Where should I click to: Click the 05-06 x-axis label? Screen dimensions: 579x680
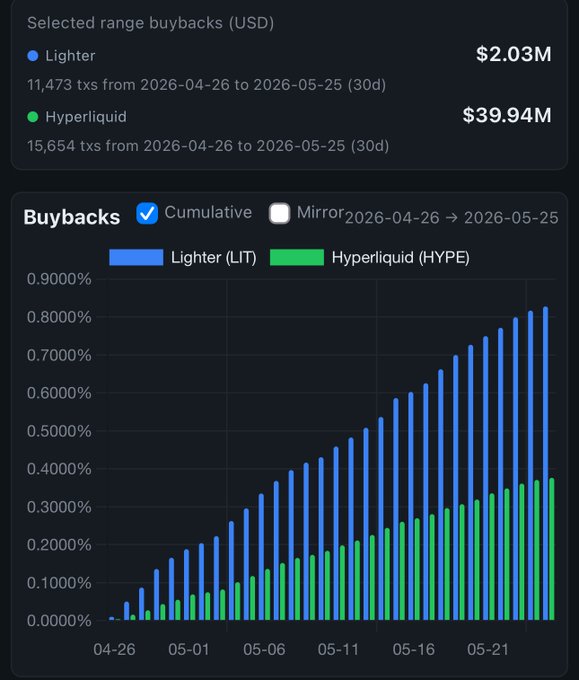click(x=264, y=650)
